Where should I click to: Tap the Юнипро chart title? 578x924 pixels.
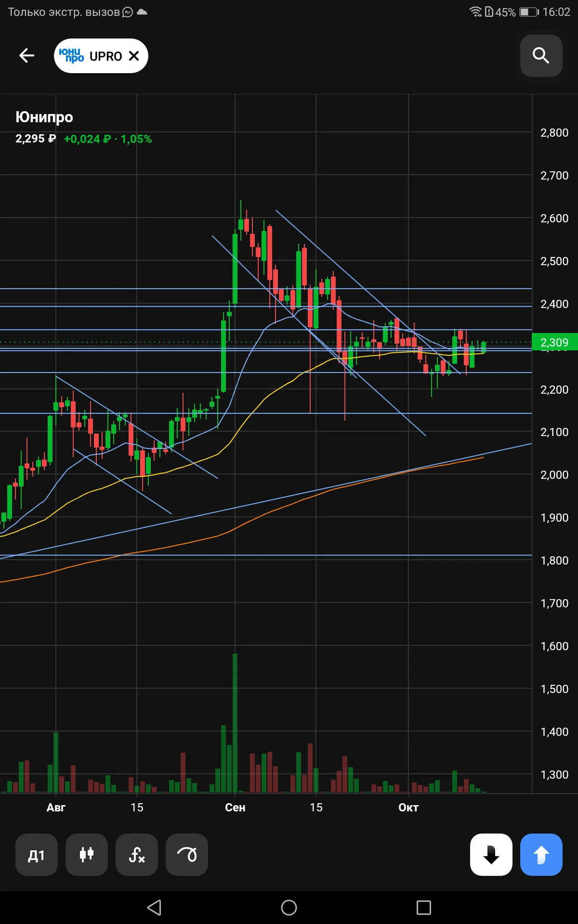(x=44, y=117)
